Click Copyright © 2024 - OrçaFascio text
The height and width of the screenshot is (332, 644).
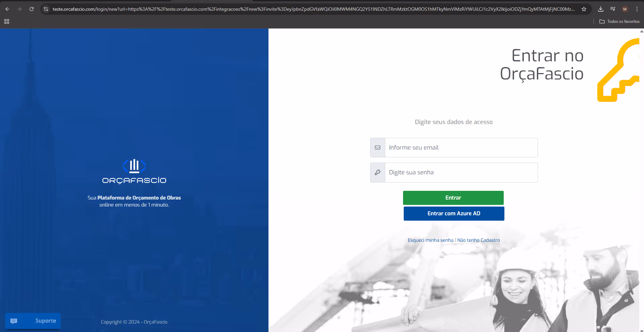click(x=134, y=322)
